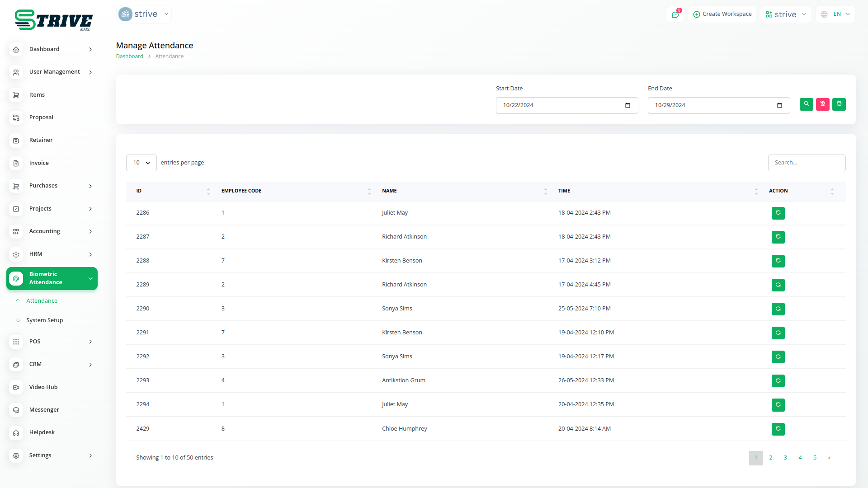The image size is (868, 488).
Task: Open System Setup submenu item
Action: 45,320
